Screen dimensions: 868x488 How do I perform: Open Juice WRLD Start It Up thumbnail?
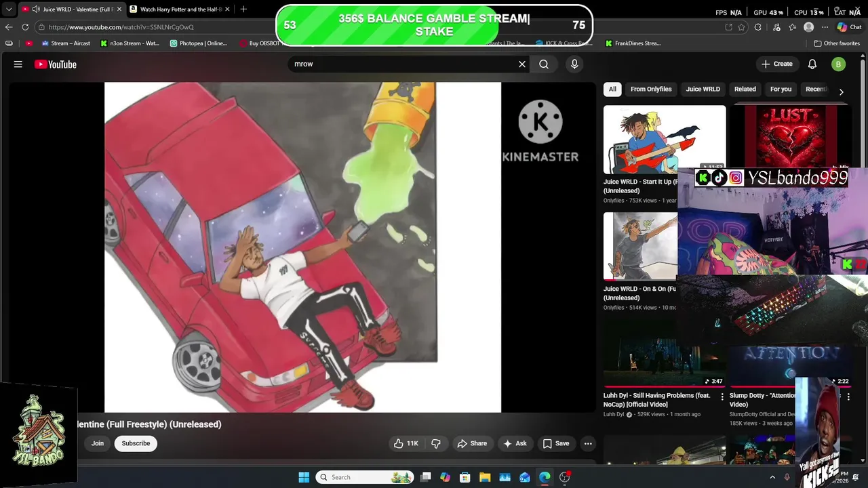[665, 140]
